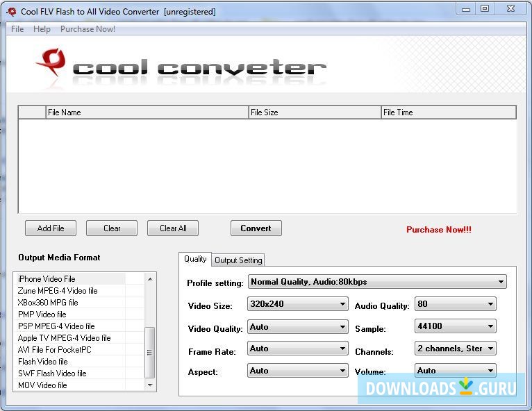Start conversion with the Convert button
Viewport: 532px width, 411px height.
256,228
